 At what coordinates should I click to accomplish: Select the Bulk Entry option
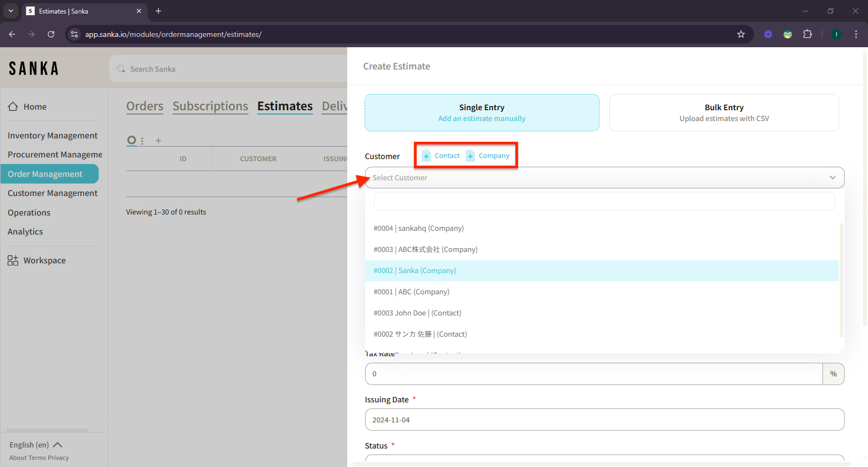724,113
